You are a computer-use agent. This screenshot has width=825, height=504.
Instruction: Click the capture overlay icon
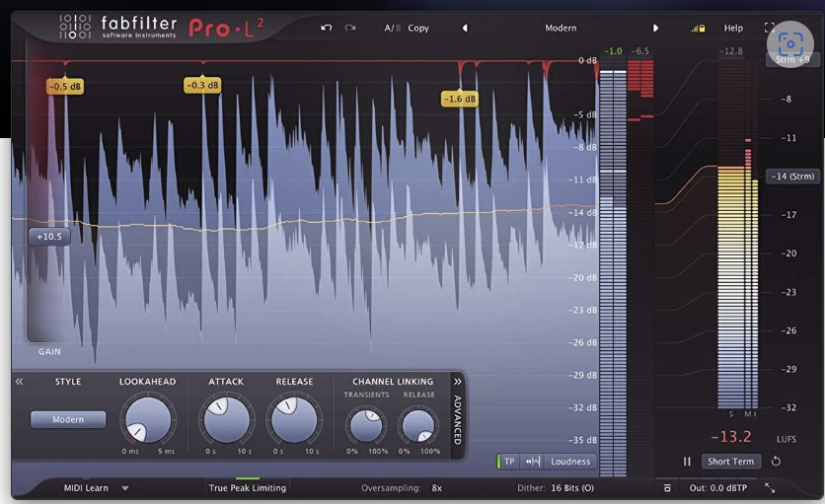790,44
